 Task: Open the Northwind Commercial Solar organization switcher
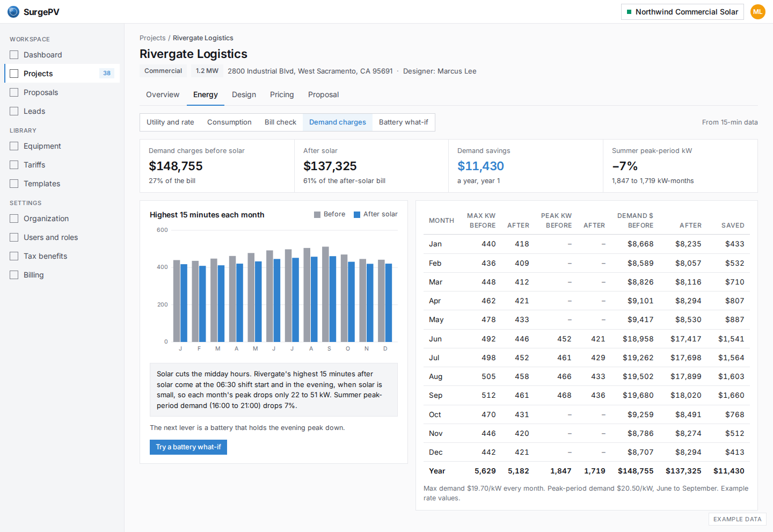(x=682, y=12)
